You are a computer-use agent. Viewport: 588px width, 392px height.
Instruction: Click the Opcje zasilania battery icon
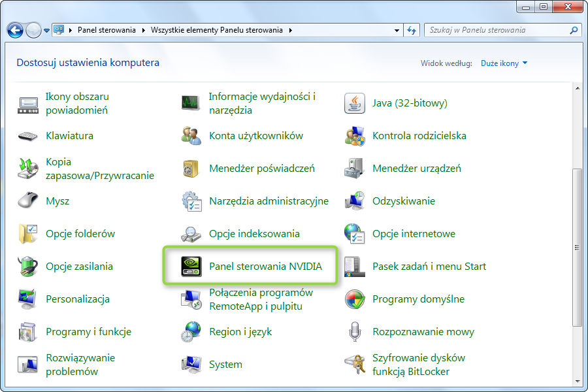click(27, 267)
